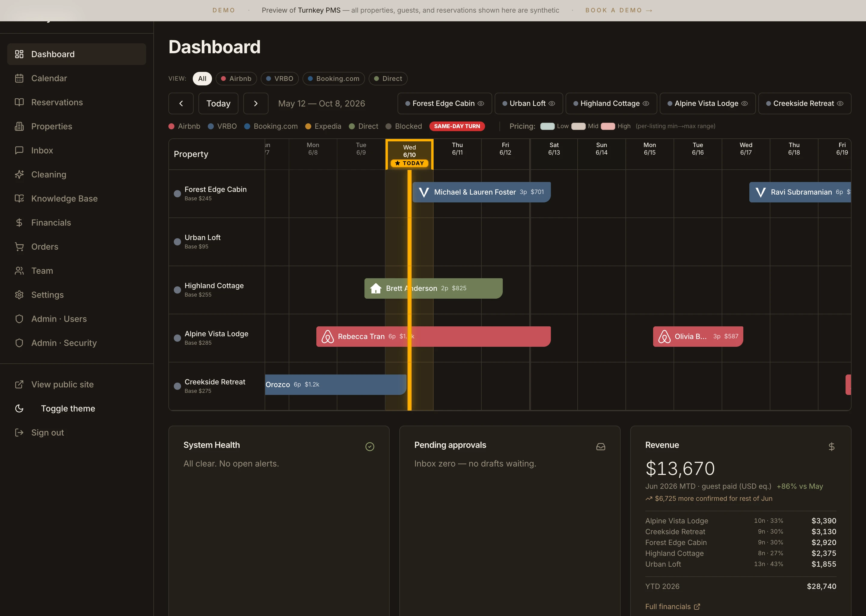Screen dimensions: 866x616
Task: Open Calendar from the sidebar
Action: [77, 78]
